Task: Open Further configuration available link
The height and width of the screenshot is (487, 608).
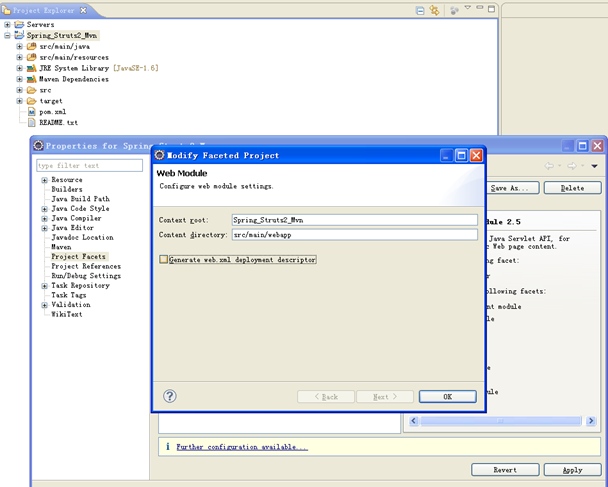Action: [242, 447]
